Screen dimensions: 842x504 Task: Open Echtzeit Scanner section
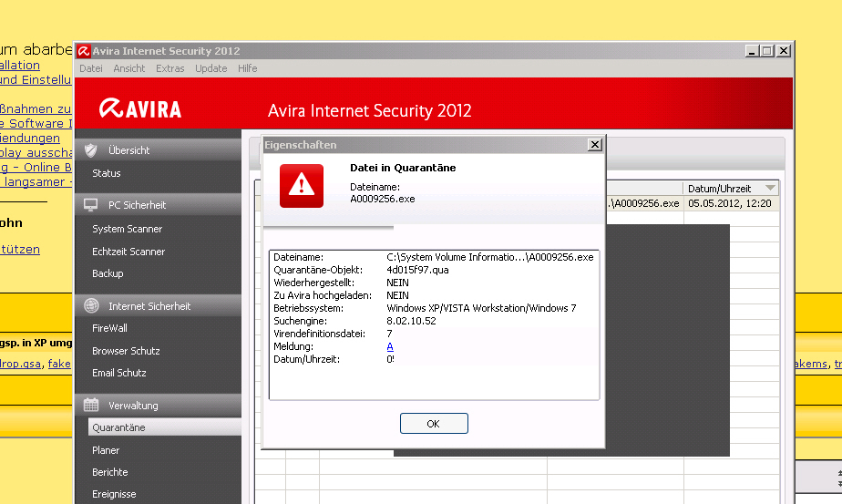coord(128,252)
